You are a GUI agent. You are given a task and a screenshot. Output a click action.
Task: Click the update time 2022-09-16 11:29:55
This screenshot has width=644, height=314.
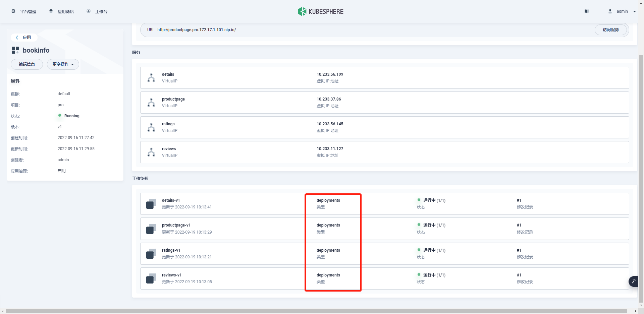pyautogui.click(x=76, y=149)
